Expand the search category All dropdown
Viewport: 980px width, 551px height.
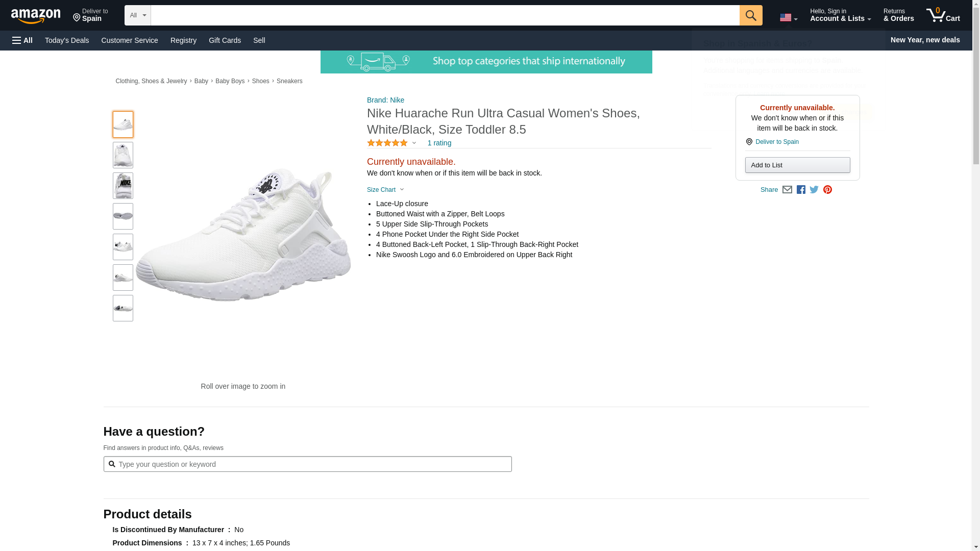(x=137, y=15)
